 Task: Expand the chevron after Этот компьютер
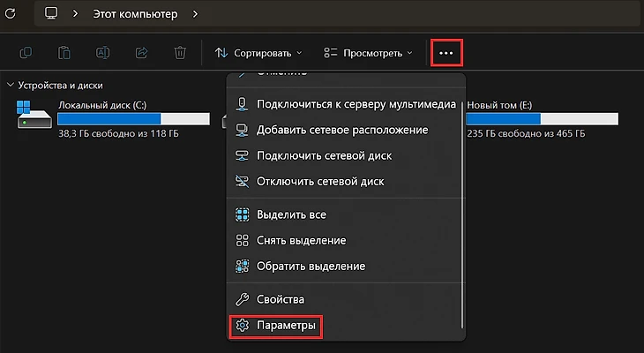pos(195,14)
